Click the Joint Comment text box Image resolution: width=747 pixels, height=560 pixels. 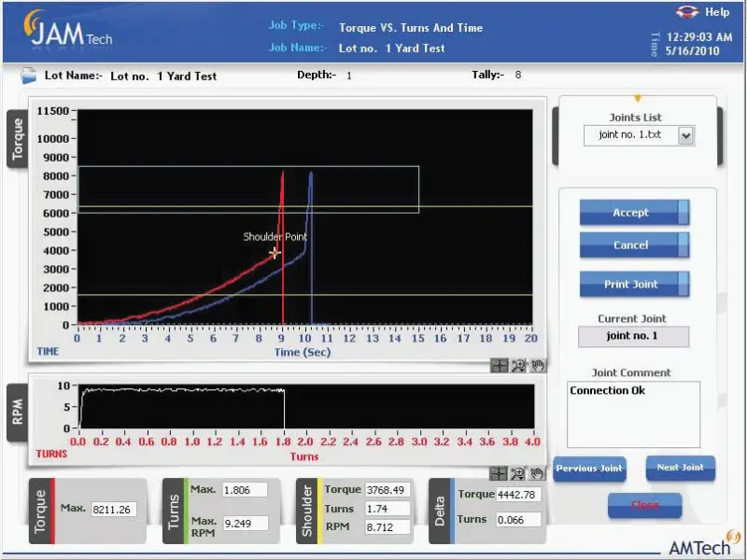633,413
